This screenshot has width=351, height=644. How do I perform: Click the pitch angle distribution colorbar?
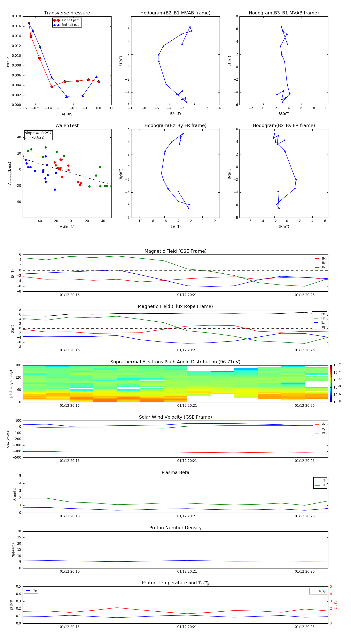point(331,384)
